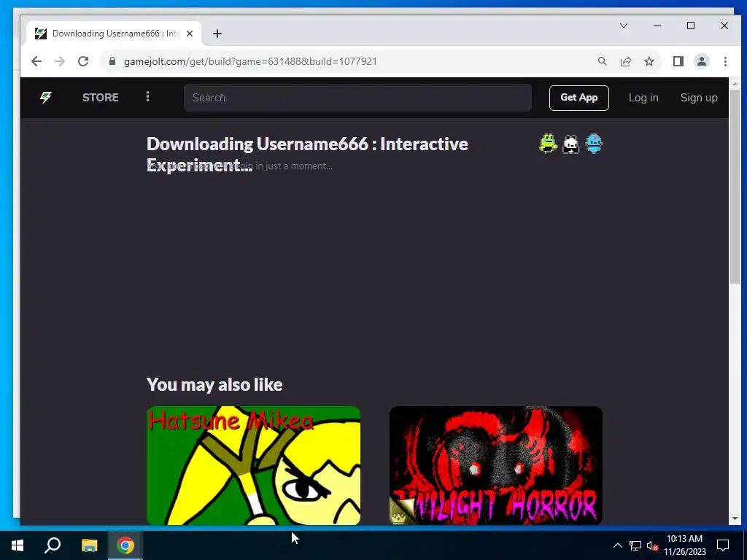Select the Downloading Username666 tab
747x560 pixels.
[x=115, y=34]
